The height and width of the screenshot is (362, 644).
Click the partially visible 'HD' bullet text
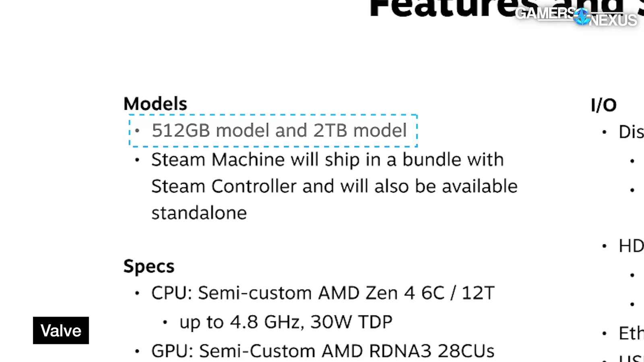click(631, 246)
